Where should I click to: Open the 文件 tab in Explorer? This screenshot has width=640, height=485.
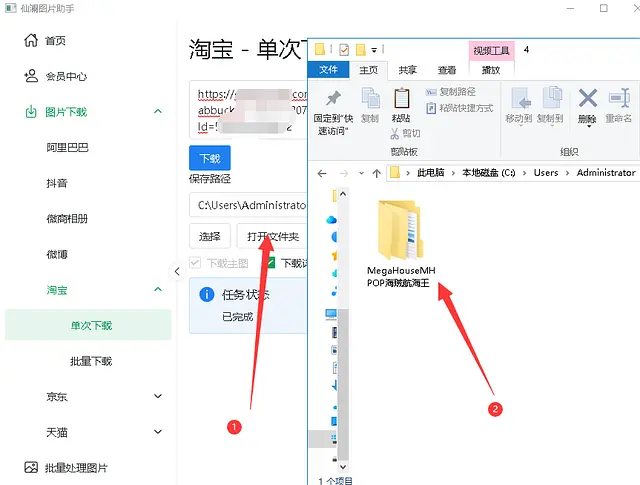coord(328,69)
